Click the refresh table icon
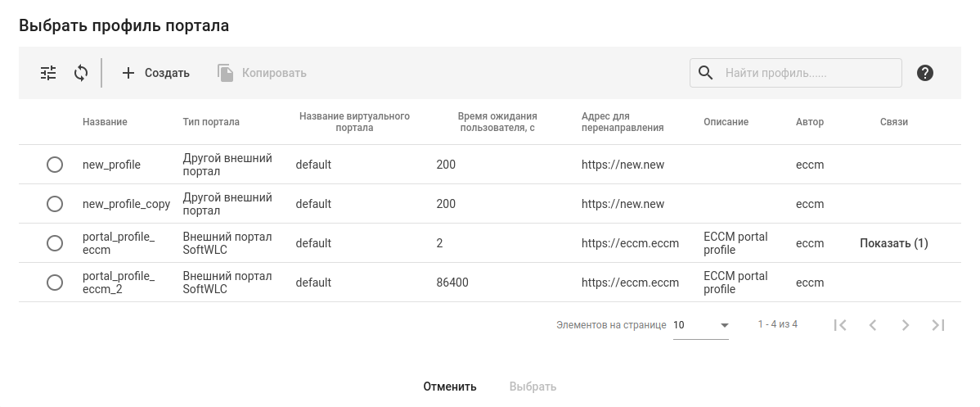This screenshot has width=980, height=407. (81, 73)
